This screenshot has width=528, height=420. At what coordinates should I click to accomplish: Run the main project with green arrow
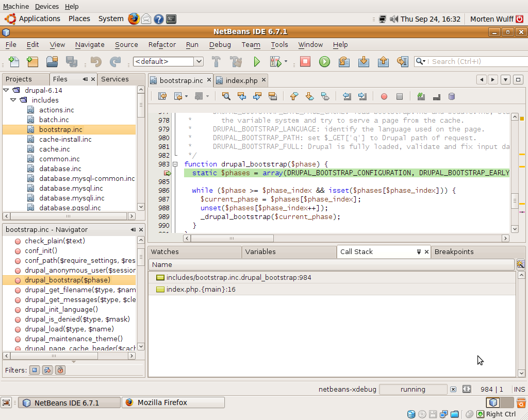tap(257, 62)
